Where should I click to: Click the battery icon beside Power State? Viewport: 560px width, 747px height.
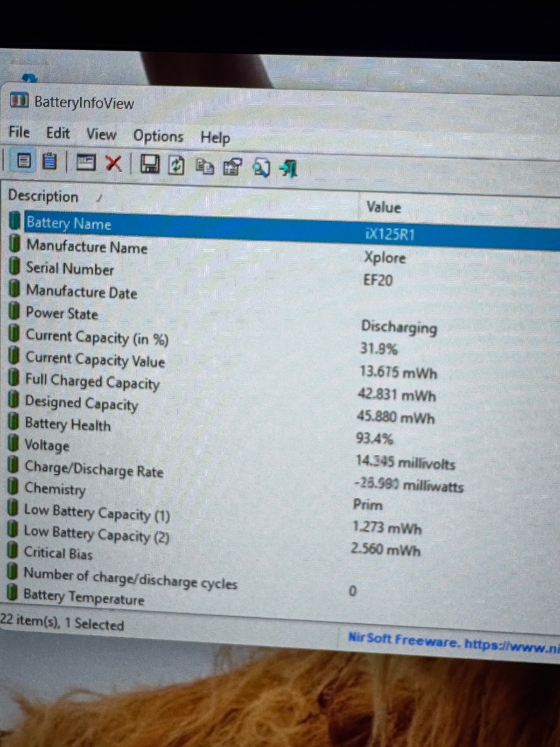pyautogui.click(x=14, y=310)
